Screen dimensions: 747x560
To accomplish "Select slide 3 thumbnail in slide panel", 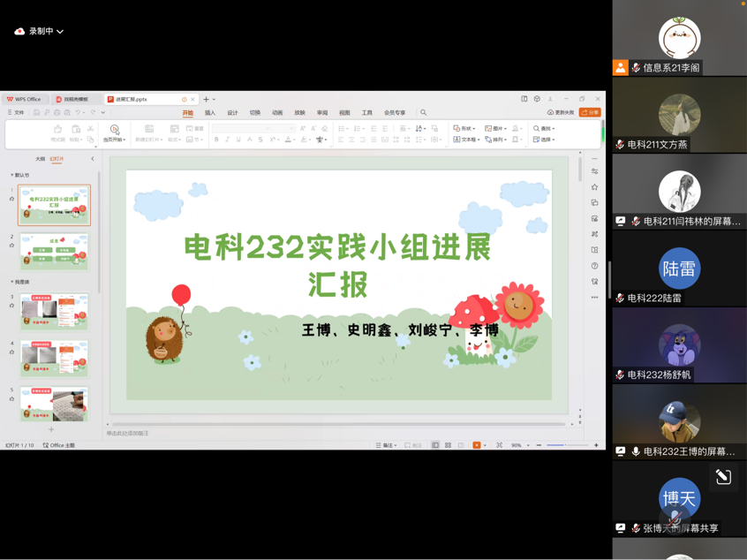I will (54, 311).
